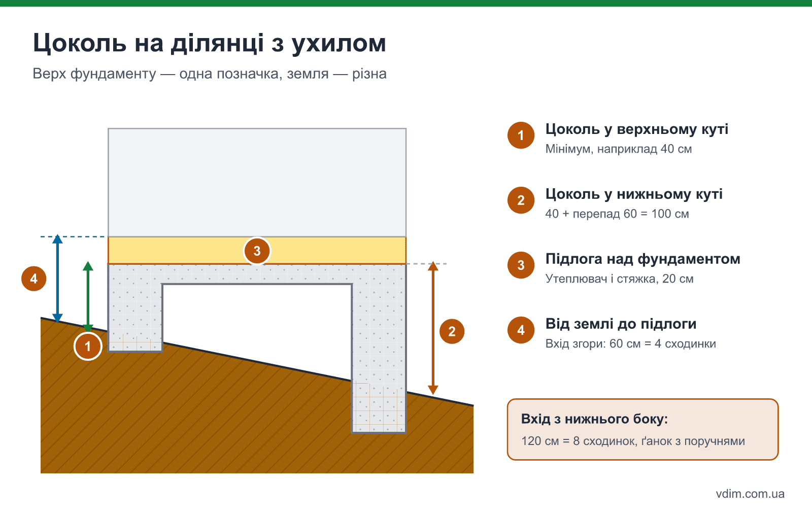This screenshot has width=812, height=514.
Task: Click the subtitle "Верх фундаменту — одна позначка"
Action: click(x=156, y=74)
